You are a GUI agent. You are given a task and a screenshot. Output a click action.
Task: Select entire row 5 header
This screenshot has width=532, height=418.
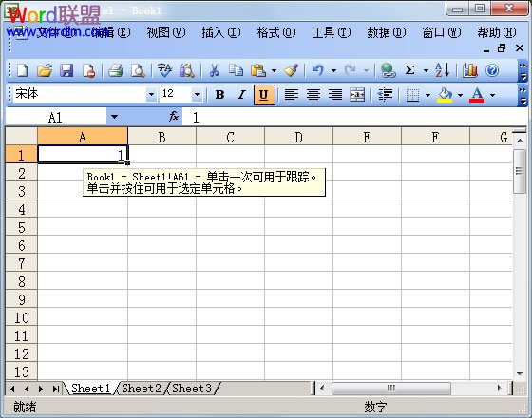tap(21, 227)
